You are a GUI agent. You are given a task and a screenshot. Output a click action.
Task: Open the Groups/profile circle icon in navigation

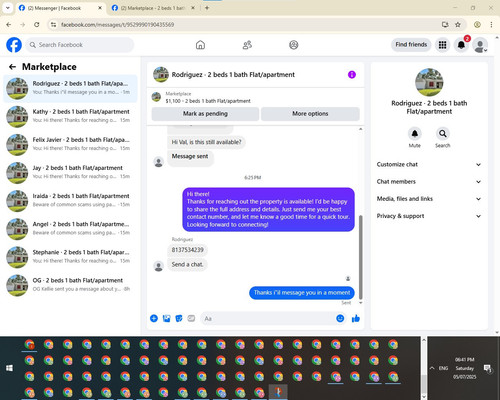point(294,45)
